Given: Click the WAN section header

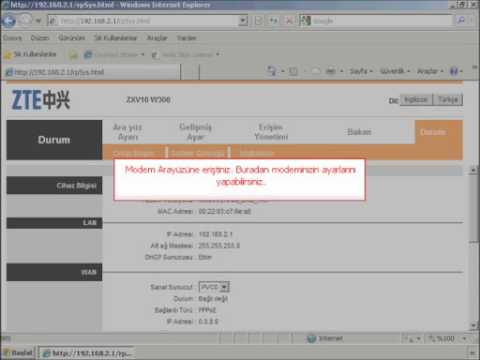Looking at the screenshot, I should (54, 272).
